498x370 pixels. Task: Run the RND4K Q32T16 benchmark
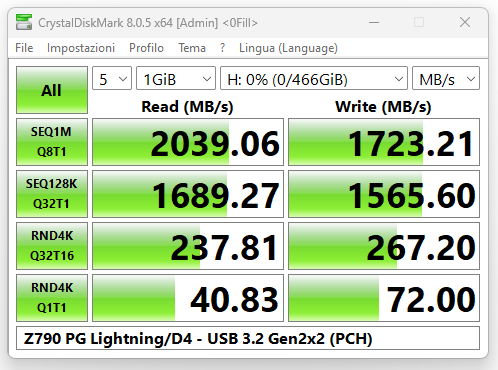point(52,246)
